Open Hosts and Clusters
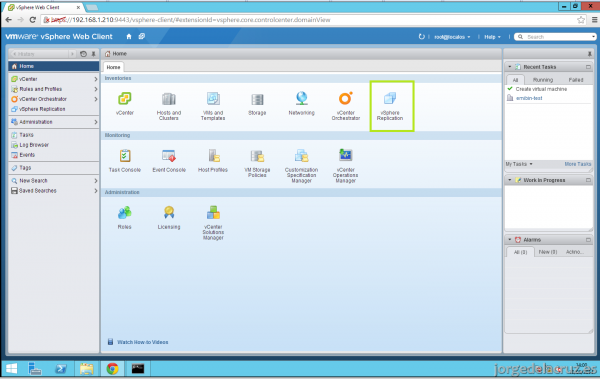 [169, 99]
